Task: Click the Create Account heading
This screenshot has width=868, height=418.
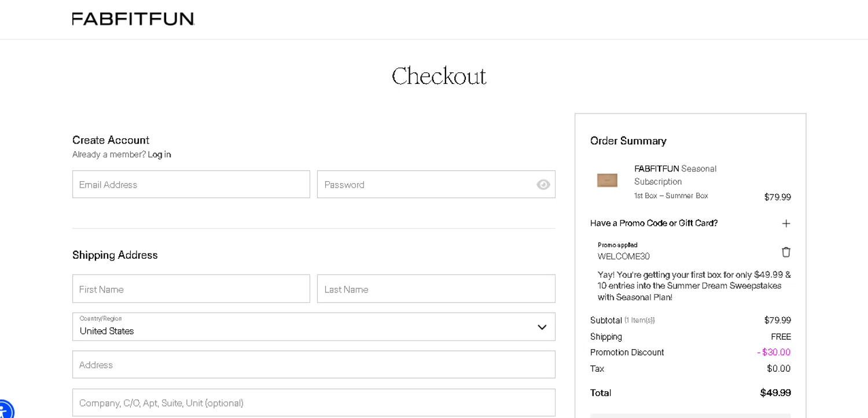Action: pyautogui.click(x=111, y=140)
